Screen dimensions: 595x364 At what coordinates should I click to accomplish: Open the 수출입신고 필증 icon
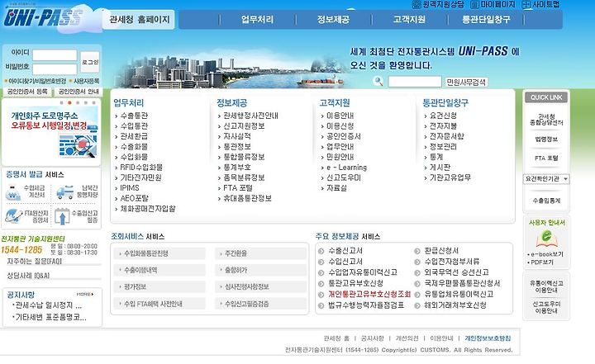pyautogui.click(x=62, y=216)
